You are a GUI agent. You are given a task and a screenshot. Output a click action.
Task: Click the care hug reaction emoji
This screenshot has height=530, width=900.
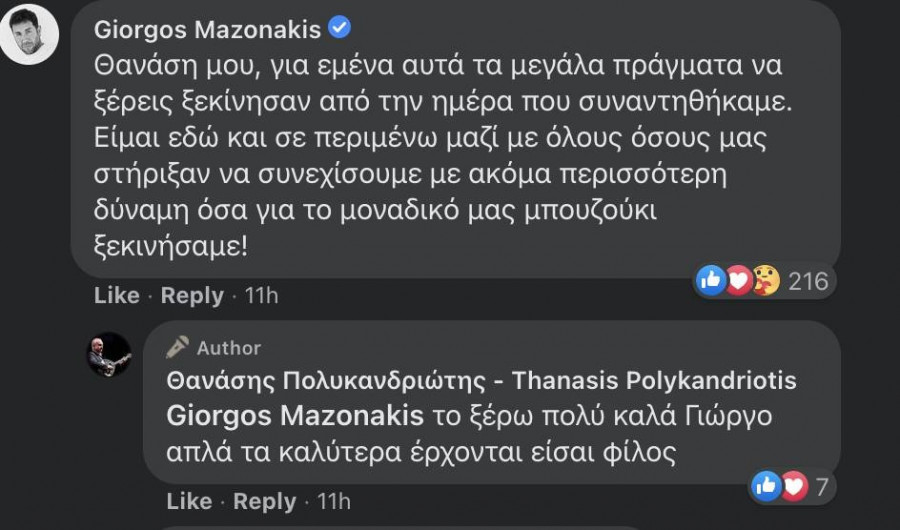click(765, 281)
